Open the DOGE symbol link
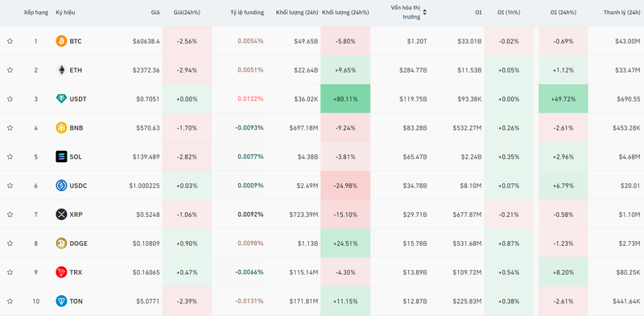Screen dimensions: 644x316 [x=78, y=243]
